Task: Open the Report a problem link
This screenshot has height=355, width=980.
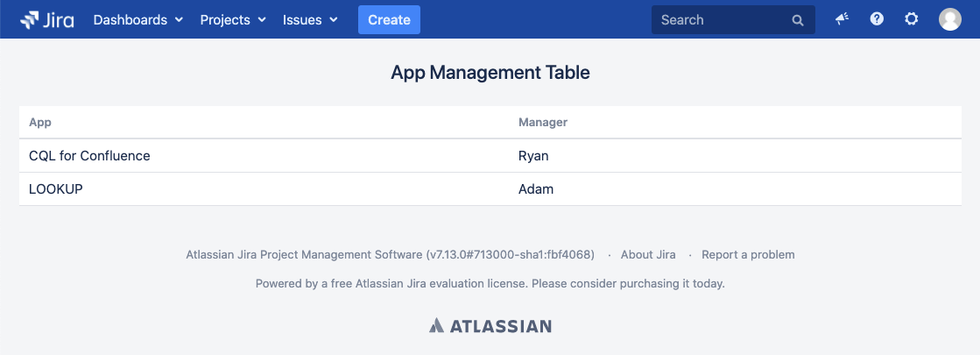Action: [748, 255]
